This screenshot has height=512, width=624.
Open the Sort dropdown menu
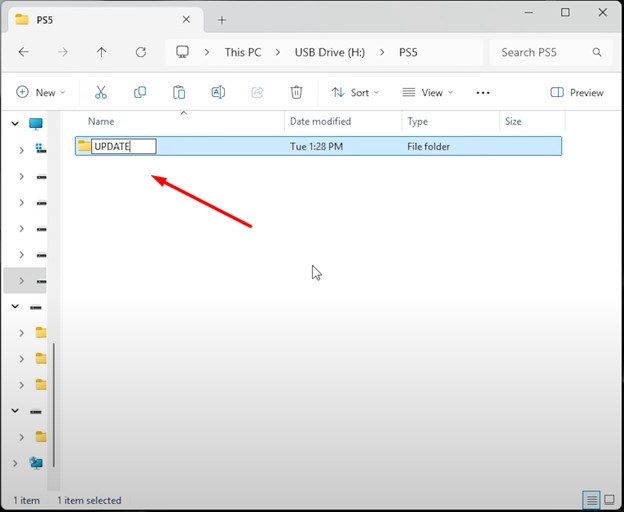coord(355,93)
